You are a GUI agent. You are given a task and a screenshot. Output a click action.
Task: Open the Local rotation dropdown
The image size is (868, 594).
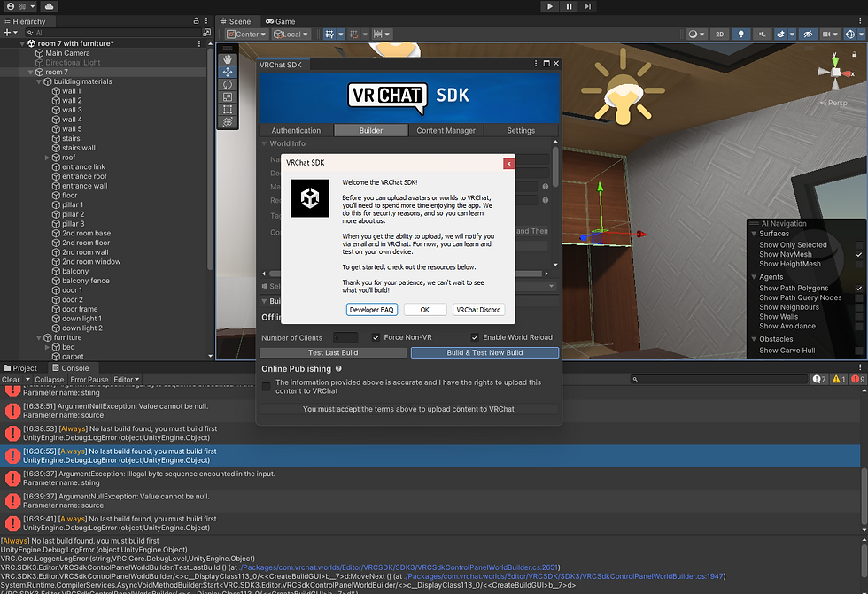(291, 35)
